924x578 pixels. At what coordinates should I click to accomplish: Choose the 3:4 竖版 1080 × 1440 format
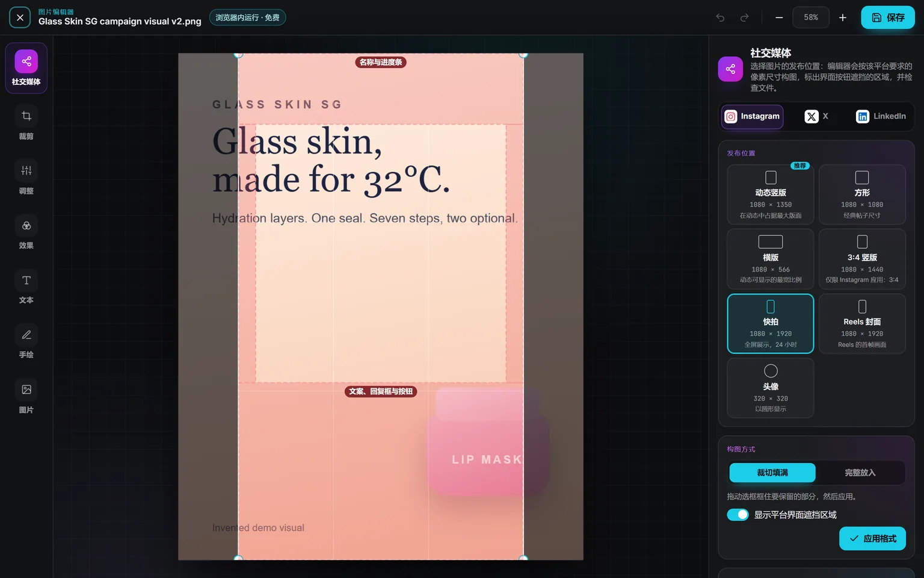[862, 259]
